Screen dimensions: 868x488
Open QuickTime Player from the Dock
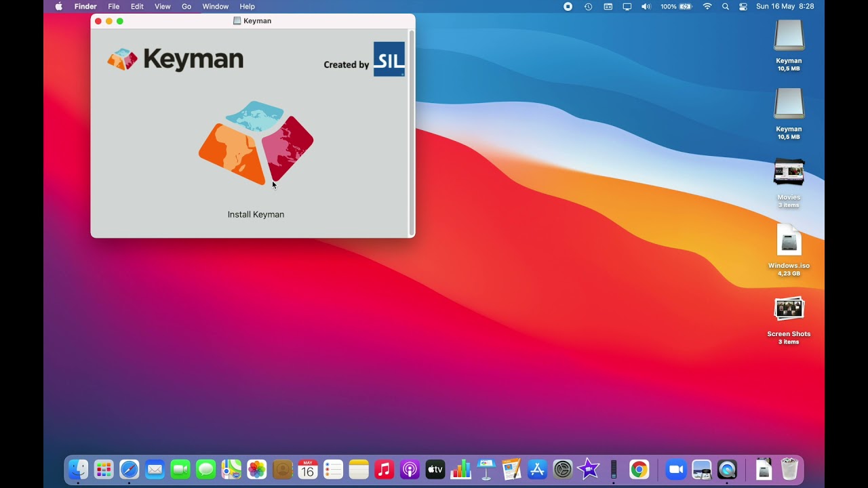coord(727,469)
